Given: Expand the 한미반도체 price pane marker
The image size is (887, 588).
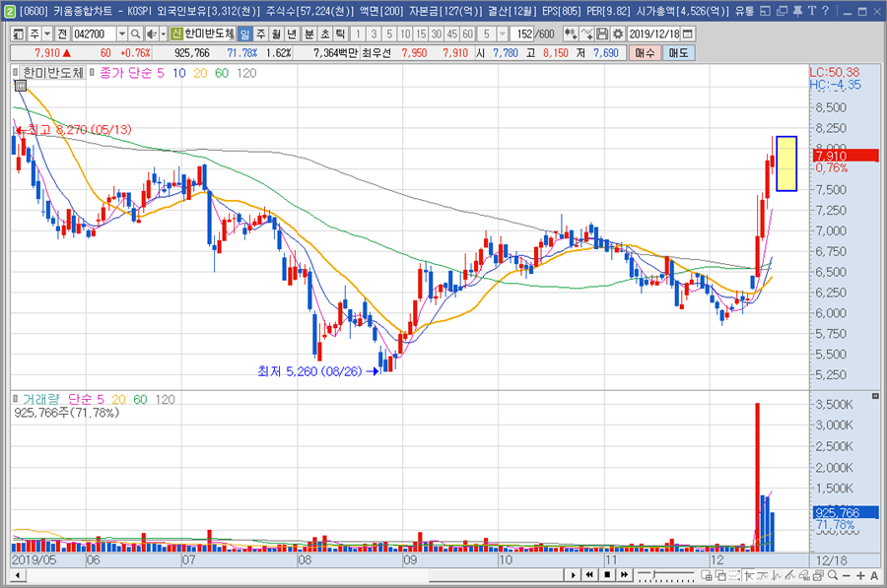Looking at the screenshot, I should (x=16, y=72).
